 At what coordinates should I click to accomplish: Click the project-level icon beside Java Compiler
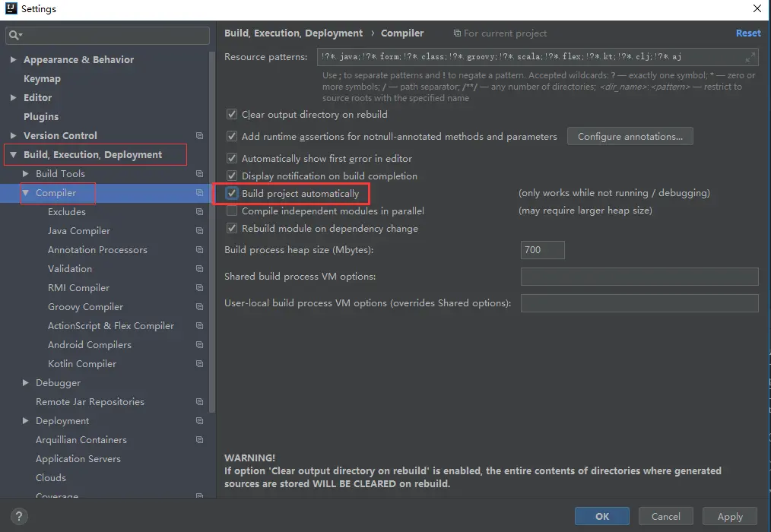coord(200,230)
